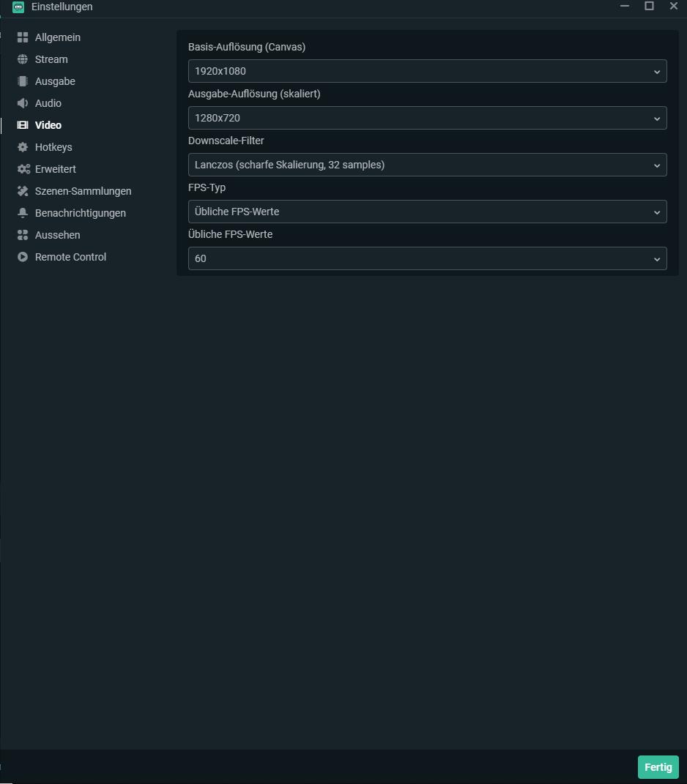Click the Streamlabs app icon in title bar

pos(18,7)
